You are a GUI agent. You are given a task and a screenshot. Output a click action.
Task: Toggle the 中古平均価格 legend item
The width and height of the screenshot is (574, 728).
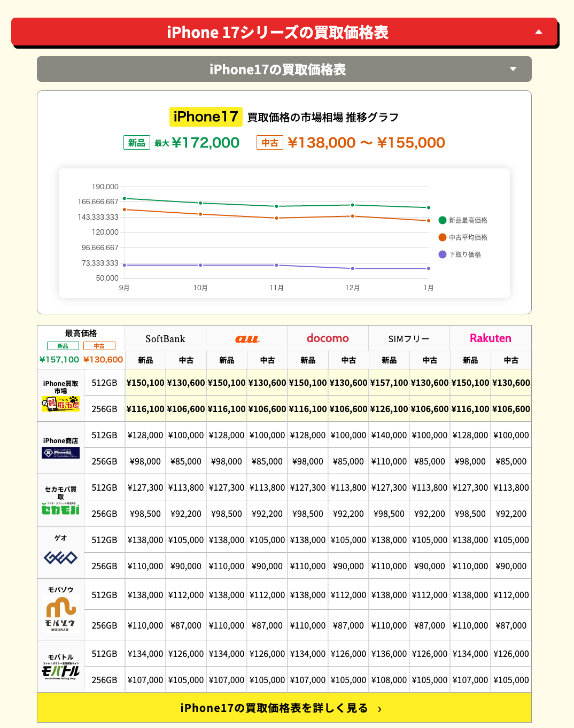[x=463, y=237]
